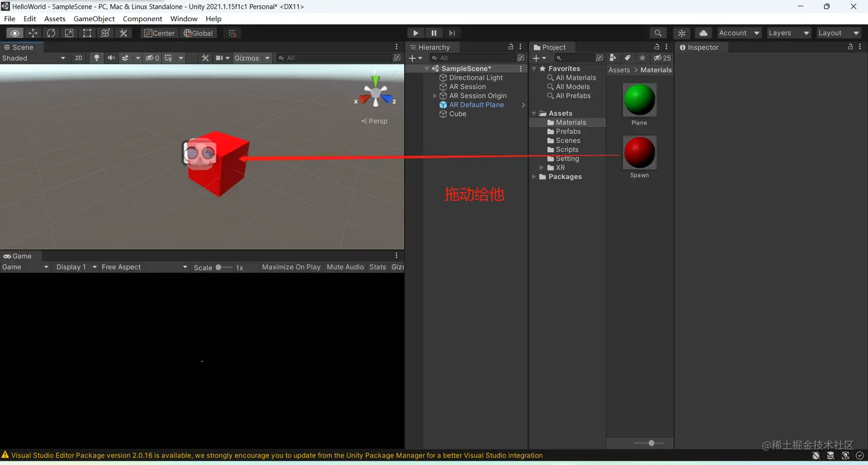
Task: Toggle scene grid visibility icon
Action: coord(168,58)
